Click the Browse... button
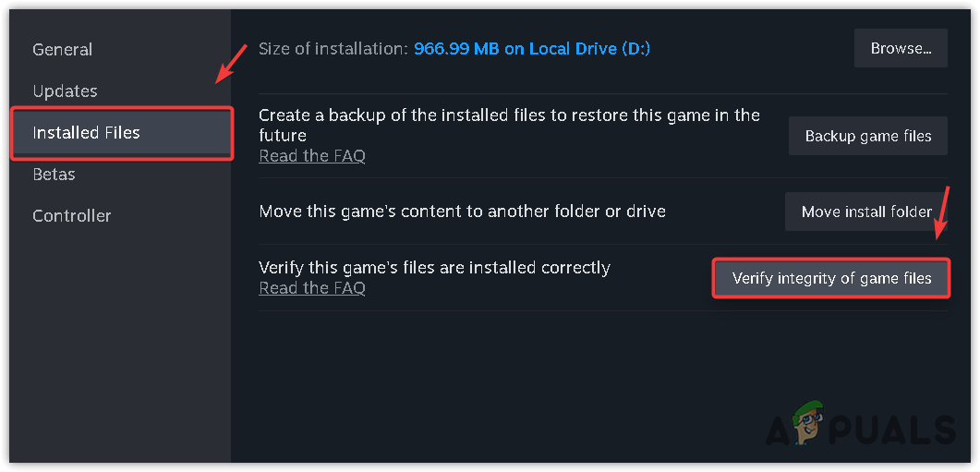Screen dimensions: 980x472 point(901,48)
